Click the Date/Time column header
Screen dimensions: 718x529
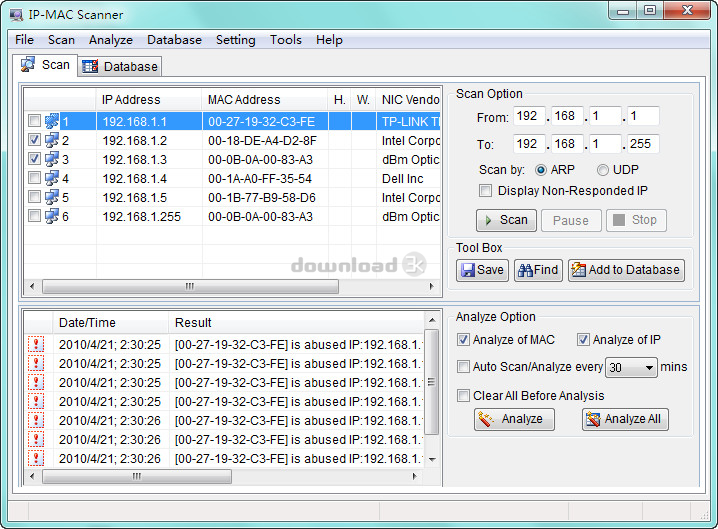tap(111, 323)
